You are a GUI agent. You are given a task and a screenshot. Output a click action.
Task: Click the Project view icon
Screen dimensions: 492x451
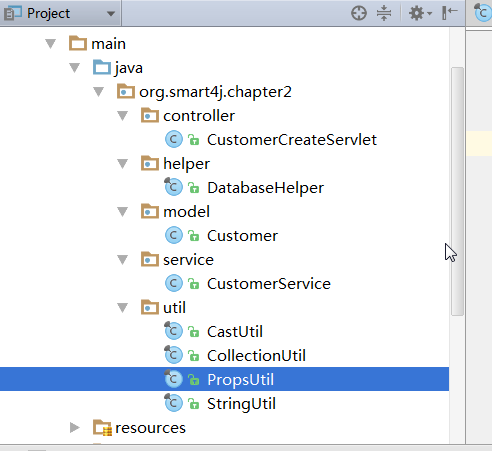[13, 14]
